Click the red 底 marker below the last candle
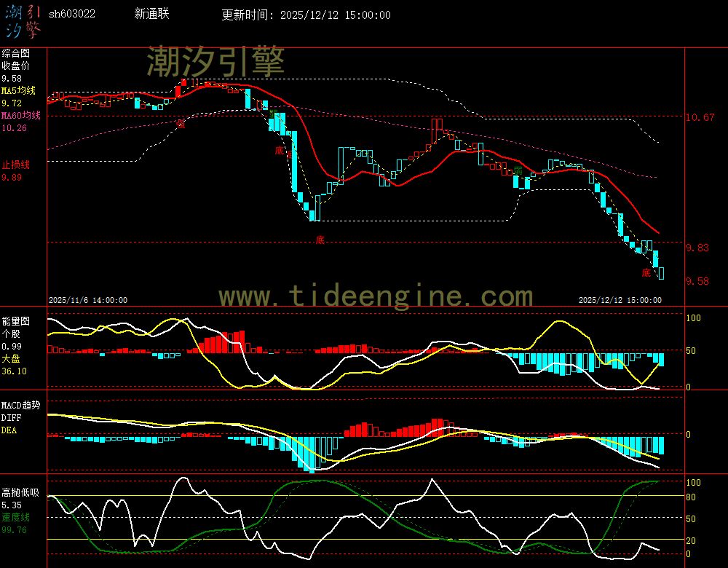The image size is (728, 568). pos(646,273)
